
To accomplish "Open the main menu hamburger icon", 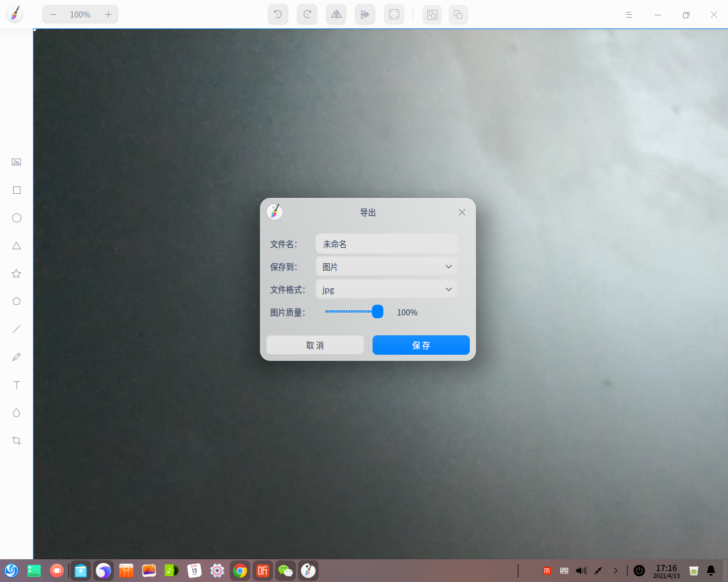I will pyautogui.click(x=629, y=15).
